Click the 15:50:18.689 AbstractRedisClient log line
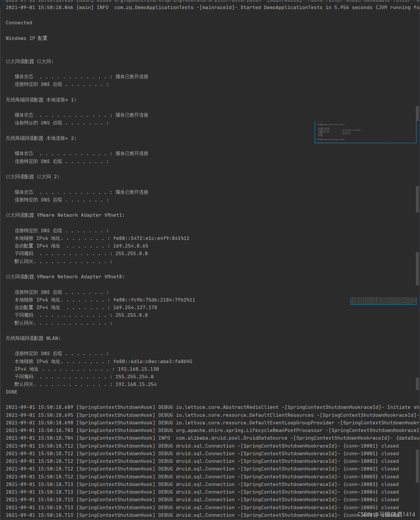The width and height of the screenshot is (420, 520). (x=212, y=407)
